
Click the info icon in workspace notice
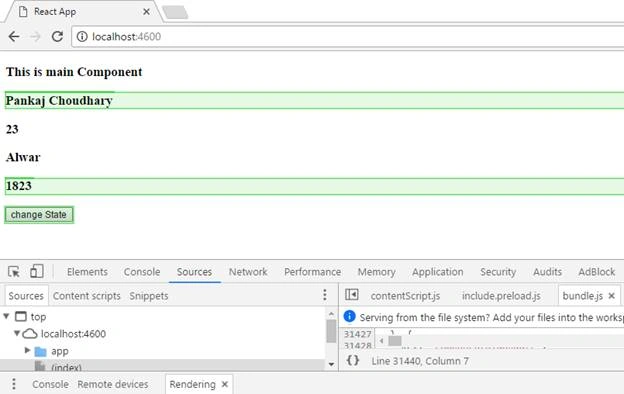pos(349,316)
